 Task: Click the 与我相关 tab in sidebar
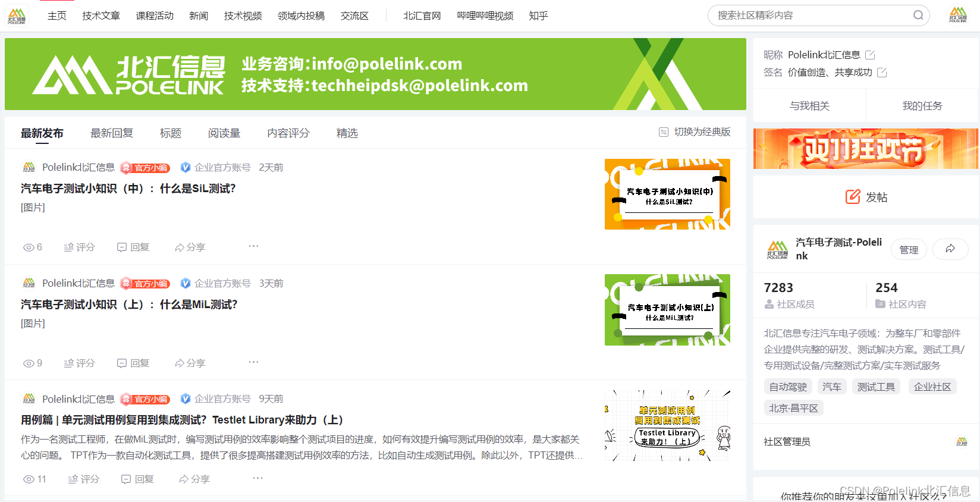click(809, 106)
